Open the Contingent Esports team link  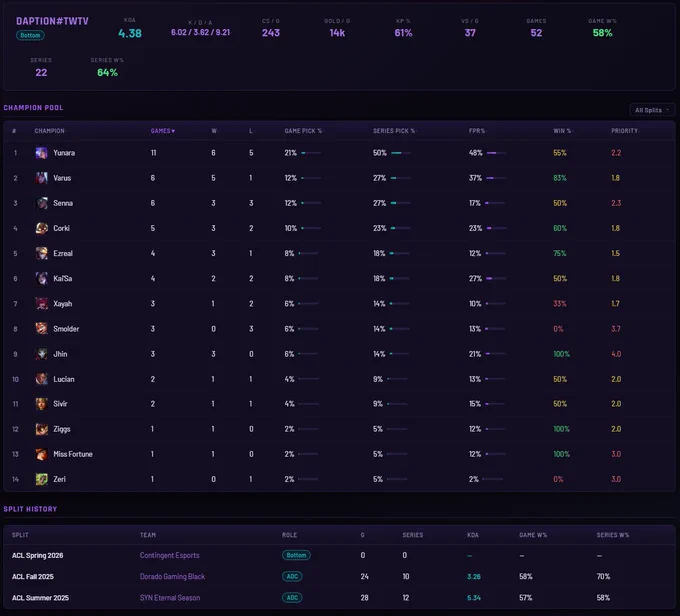coord(170,555)
